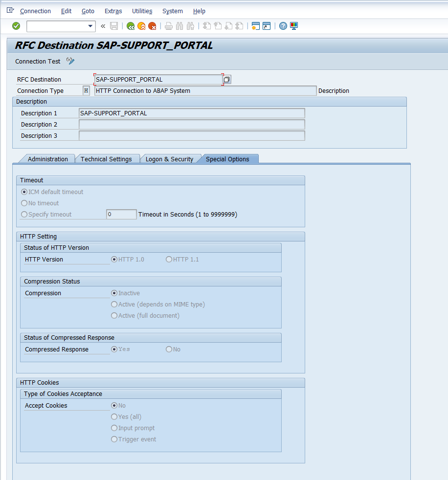This screenshot has width=448, height=480.
Task: Click the green Back arrow icon
Action: 130,26
